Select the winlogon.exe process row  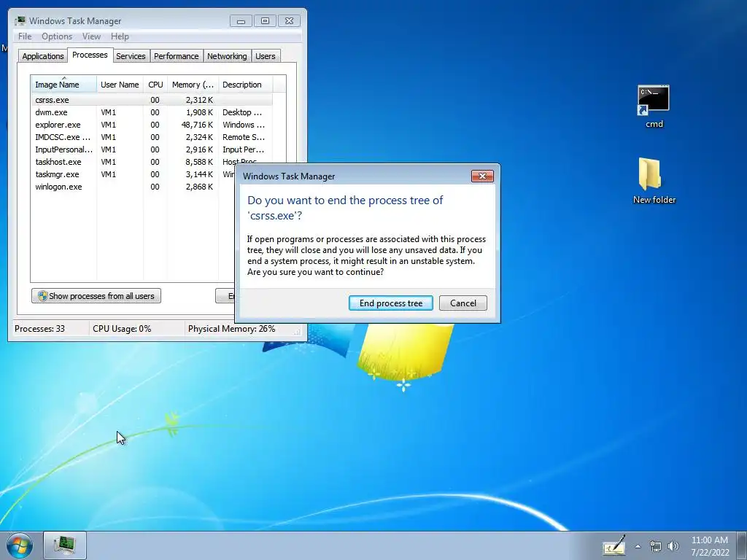coord(133,187)
